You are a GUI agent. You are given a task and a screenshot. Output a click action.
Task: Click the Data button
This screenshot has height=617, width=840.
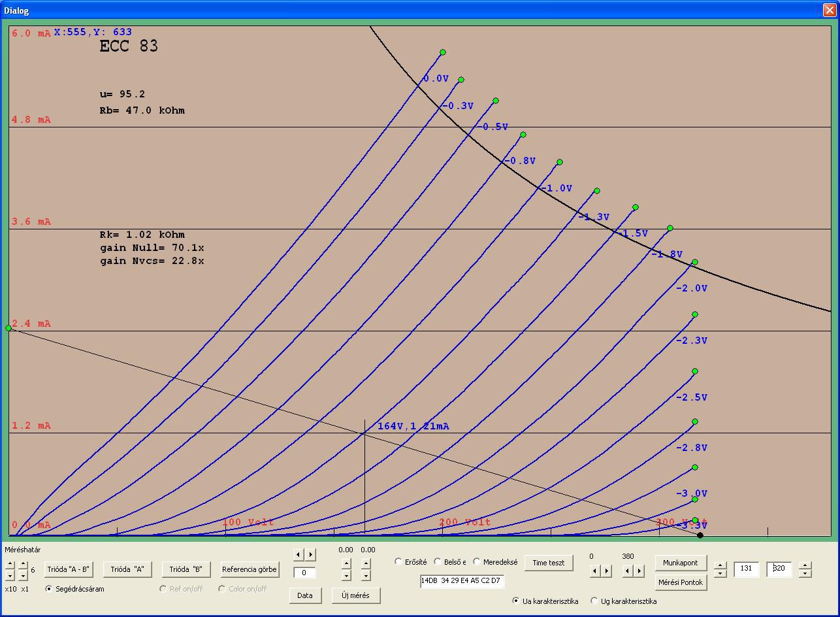point(305,595)
